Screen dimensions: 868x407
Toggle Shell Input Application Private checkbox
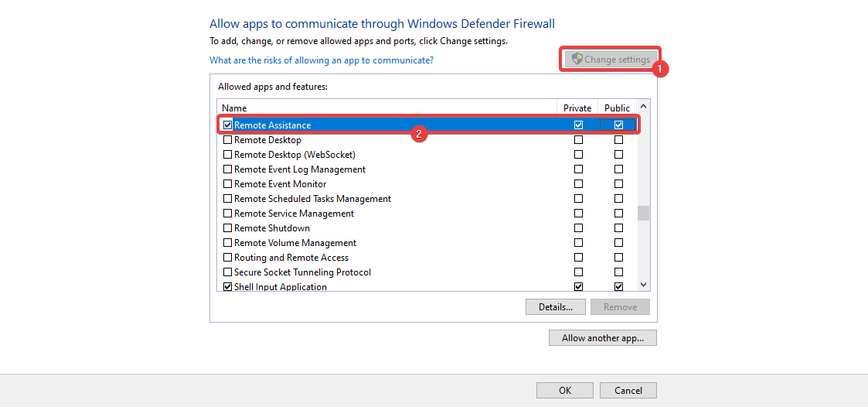578,286
